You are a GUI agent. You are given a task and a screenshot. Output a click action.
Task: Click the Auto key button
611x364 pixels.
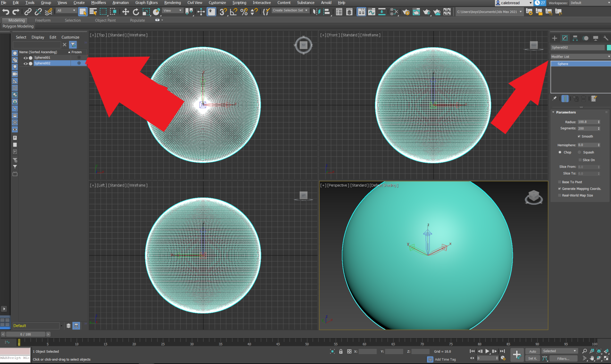pyautogui.click(x=532, y=352)
